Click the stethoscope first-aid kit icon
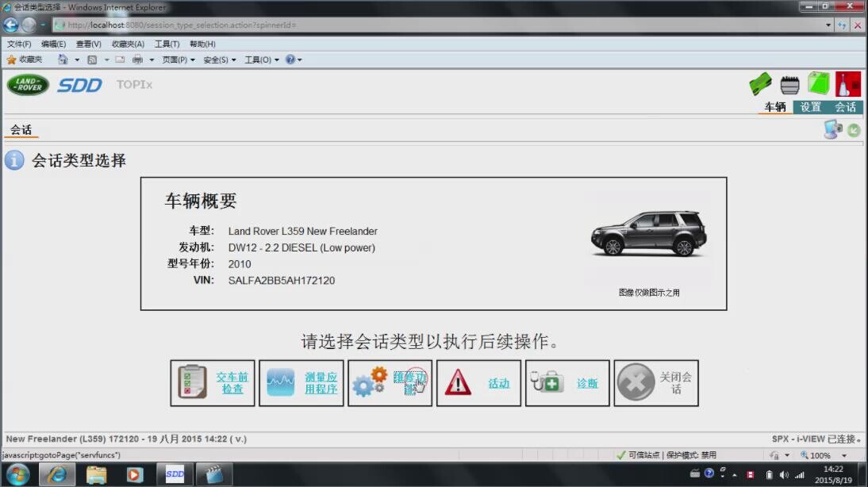The height and width of the screenshot is (487, 868). [x=547, y=382]
